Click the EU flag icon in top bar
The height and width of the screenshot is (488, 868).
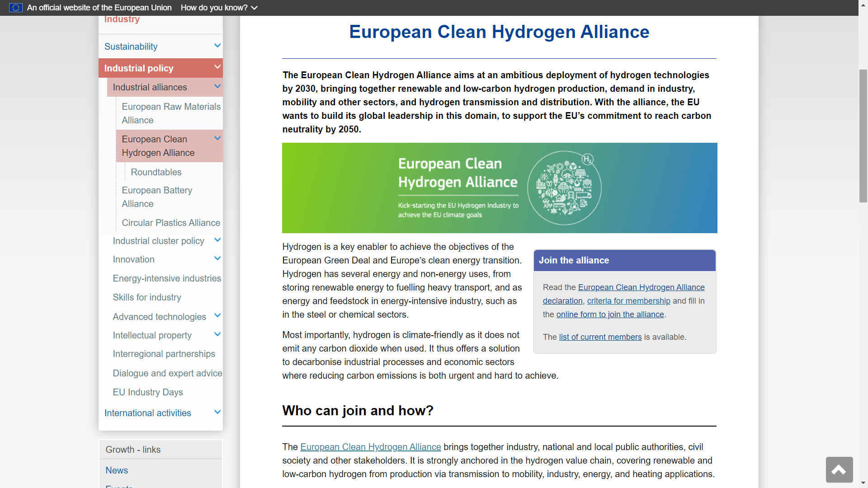[15, 8]
